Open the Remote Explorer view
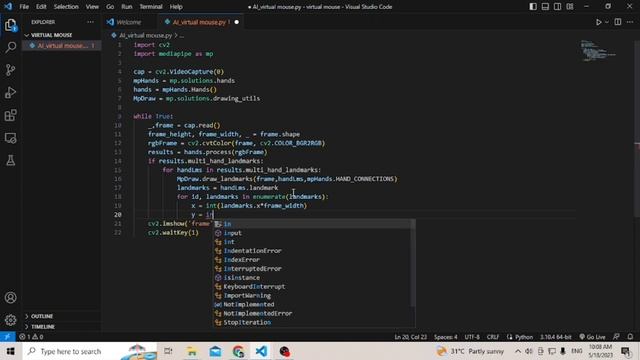640x360 pixels. (11, 138)
